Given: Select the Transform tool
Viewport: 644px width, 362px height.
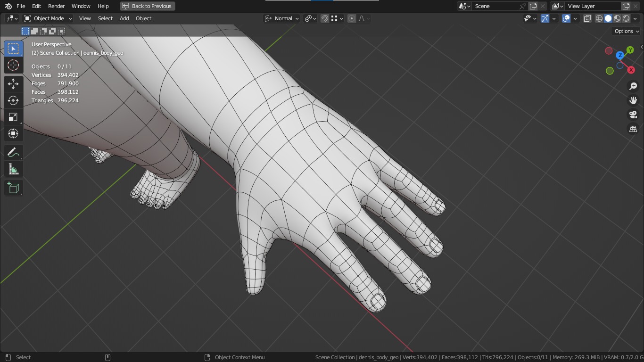Looking at the screenshot, I should point(13,133).
